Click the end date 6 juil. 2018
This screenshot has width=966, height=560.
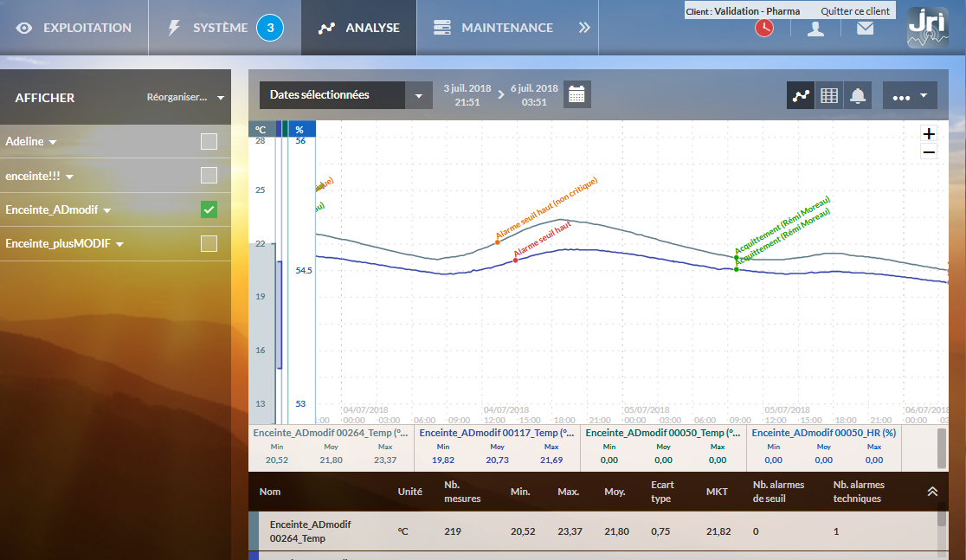(534, 95)
